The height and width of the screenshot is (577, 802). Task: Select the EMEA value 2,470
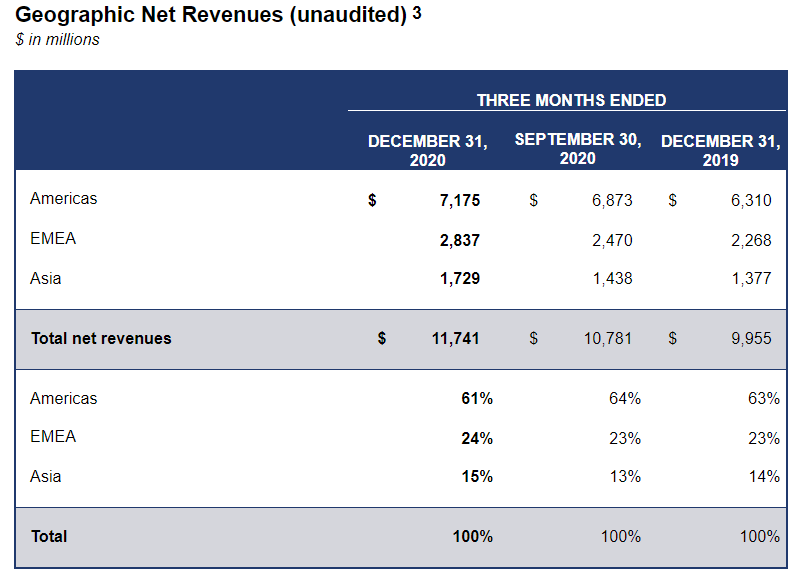(612, 240)
